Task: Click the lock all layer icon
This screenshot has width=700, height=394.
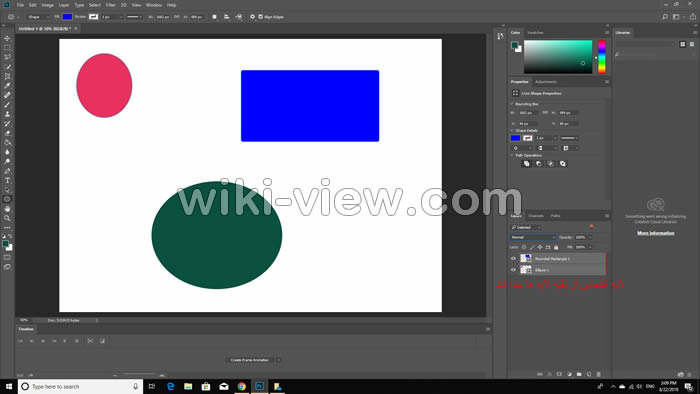Action: click(556, 247)
